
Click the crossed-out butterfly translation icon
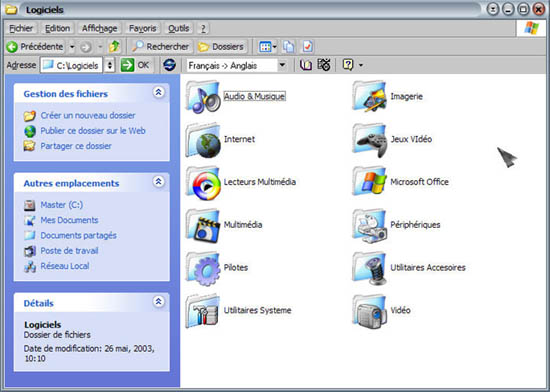tap(324, 65)
